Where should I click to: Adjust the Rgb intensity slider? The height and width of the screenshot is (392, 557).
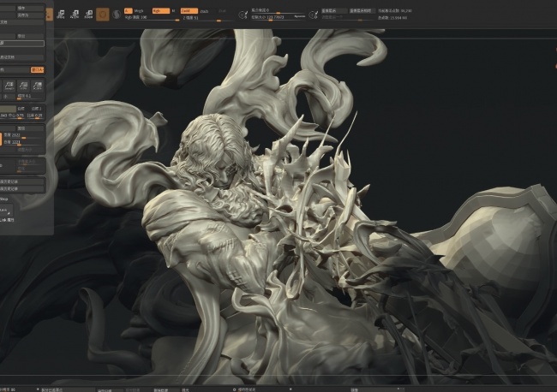tap(152, 18)
